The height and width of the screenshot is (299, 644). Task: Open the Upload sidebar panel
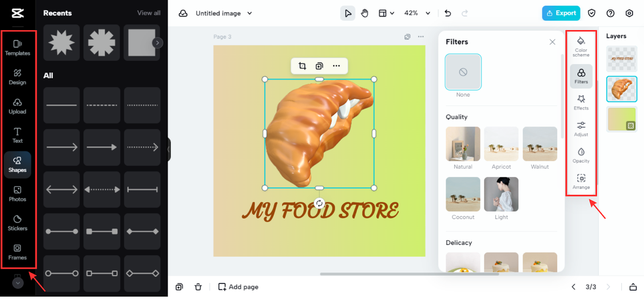pos(18,106)
